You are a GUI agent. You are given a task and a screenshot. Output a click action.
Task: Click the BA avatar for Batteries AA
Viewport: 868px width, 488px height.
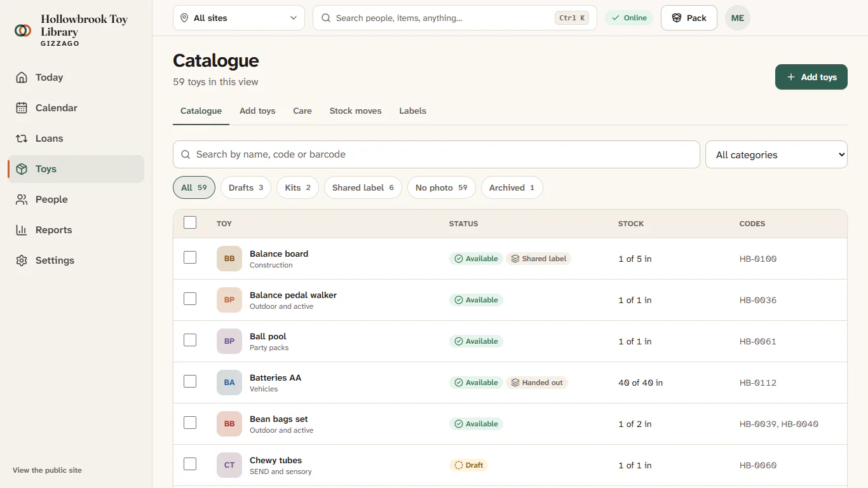(229, 383)
